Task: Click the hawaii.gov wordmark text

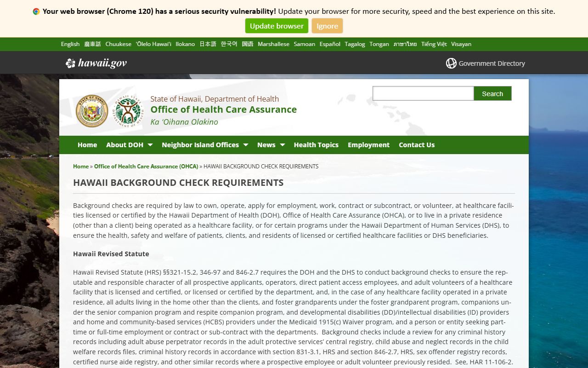Action: point(102,63)
